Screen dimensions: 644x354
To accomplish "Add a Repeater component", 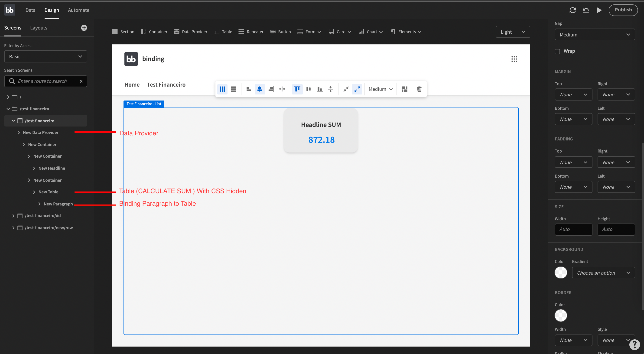I will pyautogui.click(x=251, y=32).
